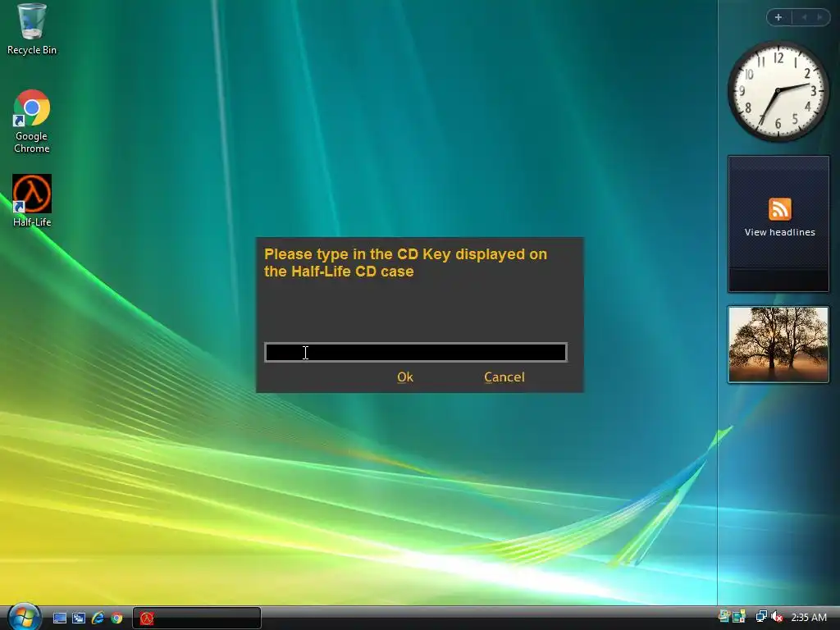Open the Windows Start orb
The width and height of the screenshot is (840, 630).
24,617
